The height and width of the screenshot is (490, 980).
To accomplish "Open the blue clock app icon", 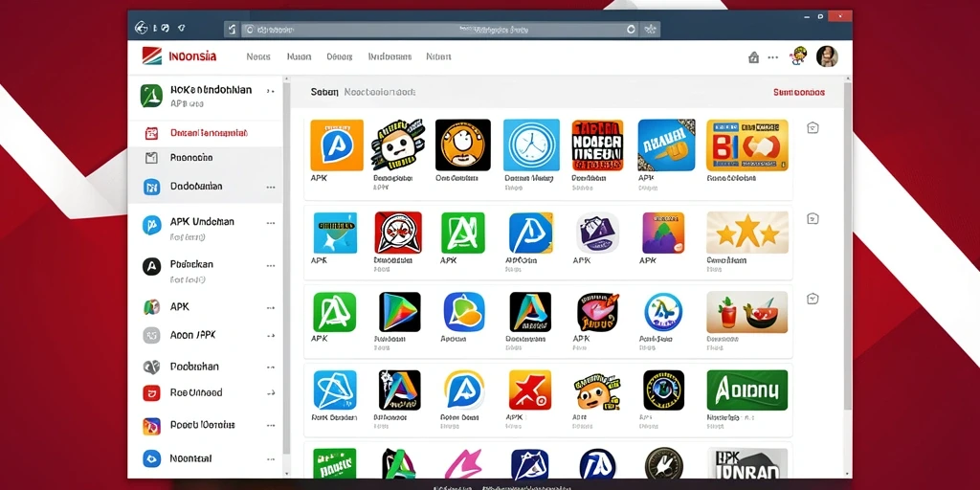I will pyautogui.click(x=531, y=145).
